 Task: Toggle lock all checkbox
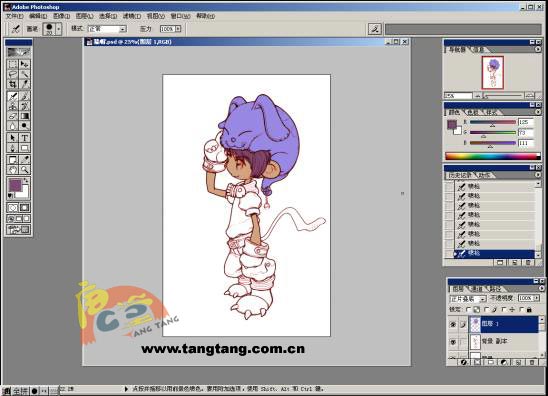coord(521,309)
